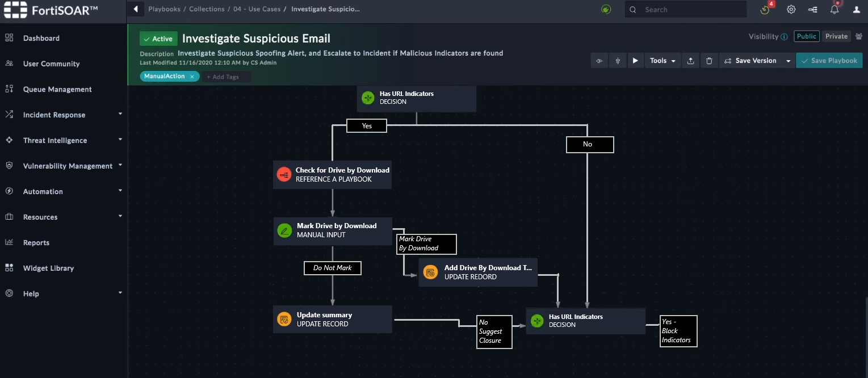Click Save Playbook button

829,61
